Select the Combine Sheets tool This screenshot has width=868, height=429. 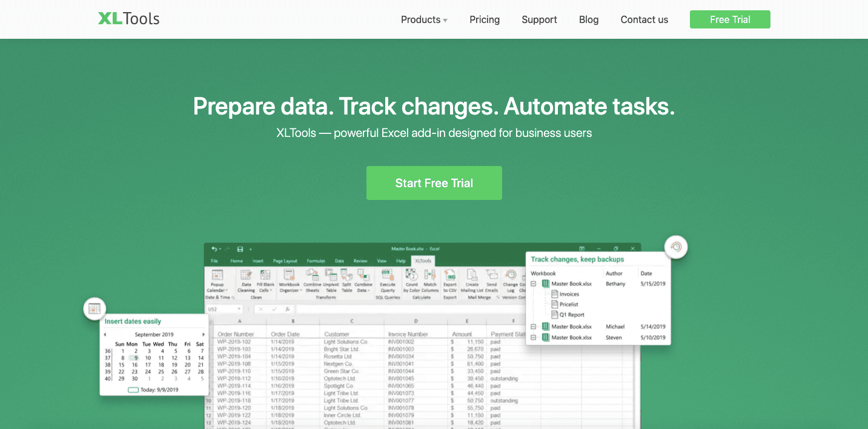(312, 281)
